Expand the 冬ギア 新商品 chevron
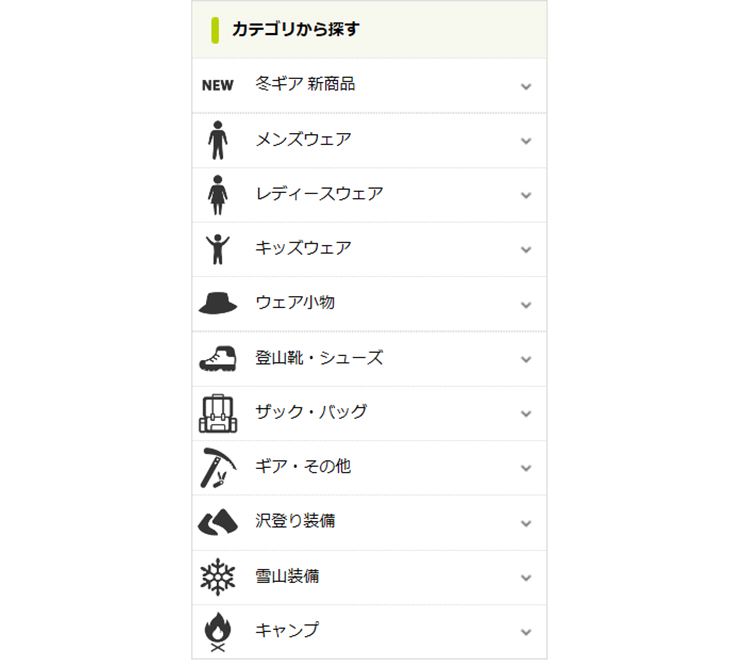Screen dimensions: 740x666 pyautogui.click(x=526, y=86)
